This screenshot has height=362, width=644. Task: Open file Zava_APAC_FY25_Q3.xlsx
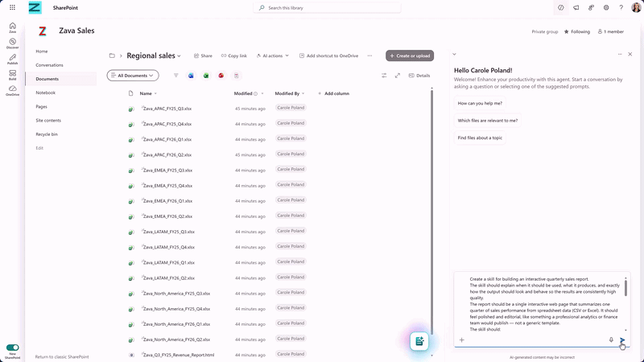point(167,109)
